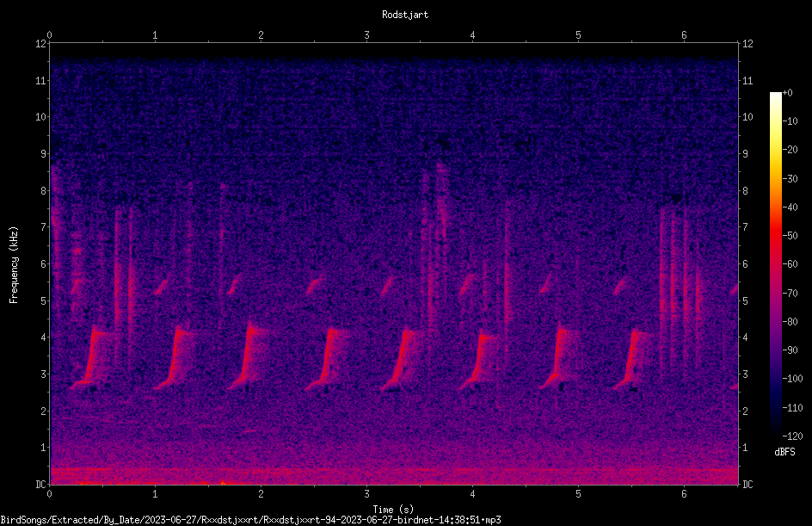Click the 8 kHz label on right axis

coord(745,191)
